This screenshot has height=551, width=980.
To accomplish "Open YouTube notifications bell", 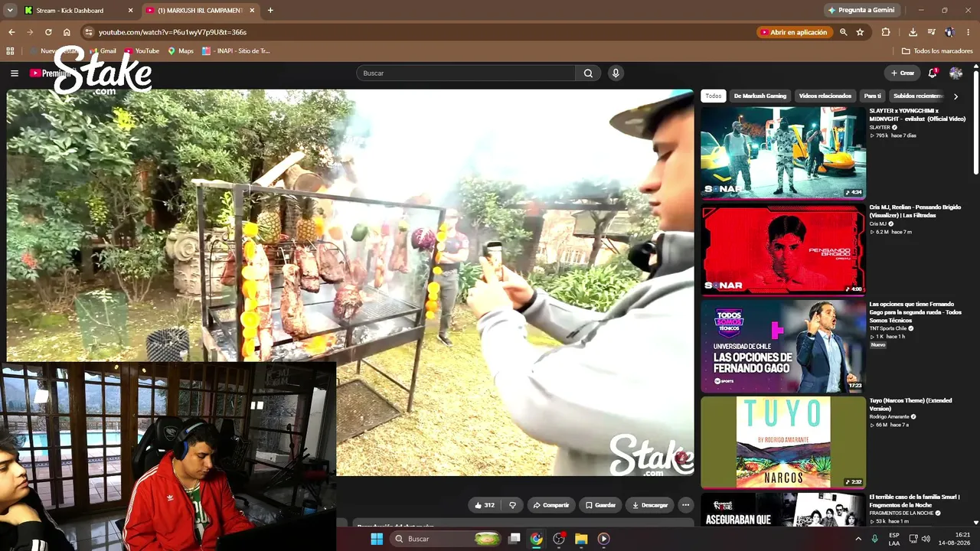I will pyautogui.click(x=933, y=73).
